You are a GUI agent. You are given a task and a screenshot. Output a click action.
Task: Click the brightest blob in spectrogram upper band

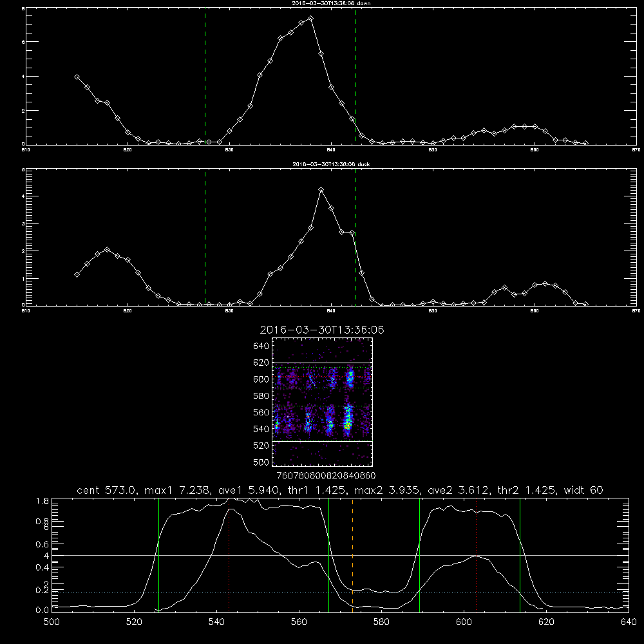[x=350, y=378]
